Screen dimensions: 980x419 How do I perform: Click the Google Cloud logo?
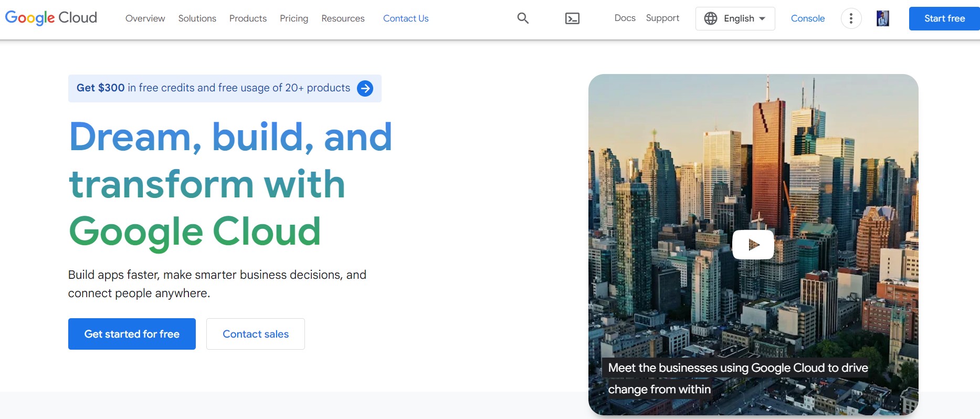point(51,18)
